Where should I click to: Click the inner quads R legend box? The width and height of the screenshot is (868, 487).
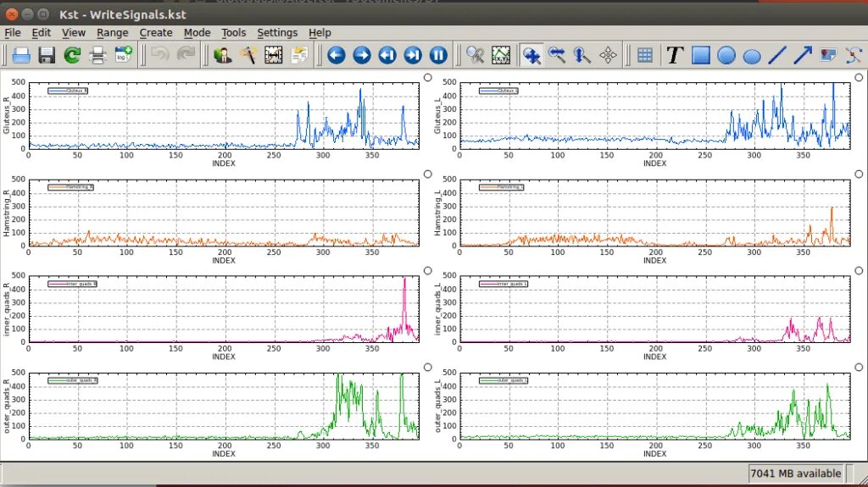(73, 284)
